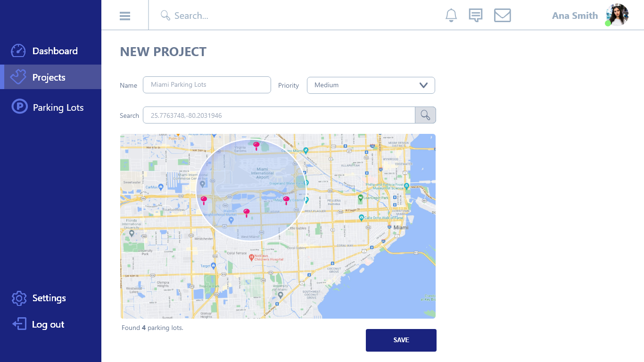Open Parking Lots in sidebar
Image resolution: width=644 pixels, height=362 pixels.
50,107
